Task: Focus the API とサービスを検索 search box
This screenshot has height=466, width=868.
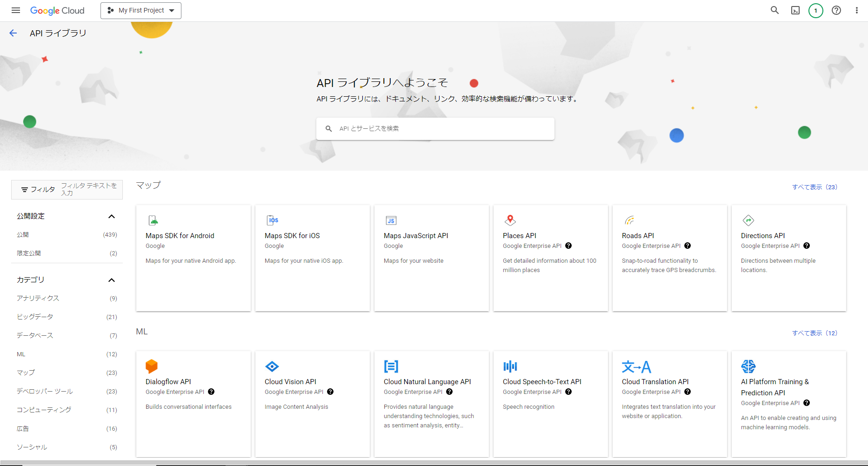Action: tap(435, 129)
